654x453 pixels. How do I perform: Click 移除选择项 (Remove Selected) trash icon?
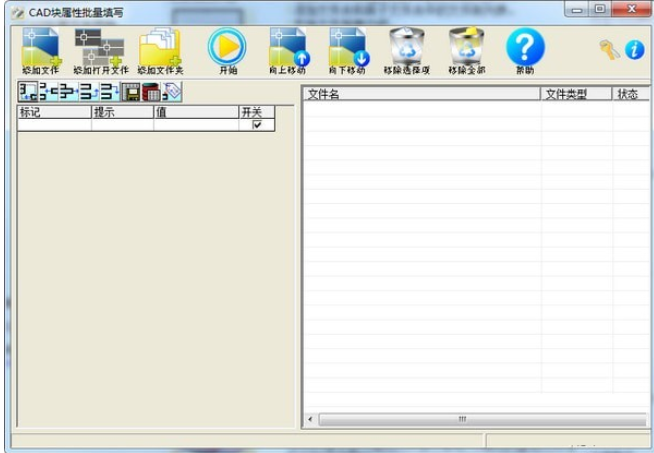pyautogui.click(x=406, y=48)
